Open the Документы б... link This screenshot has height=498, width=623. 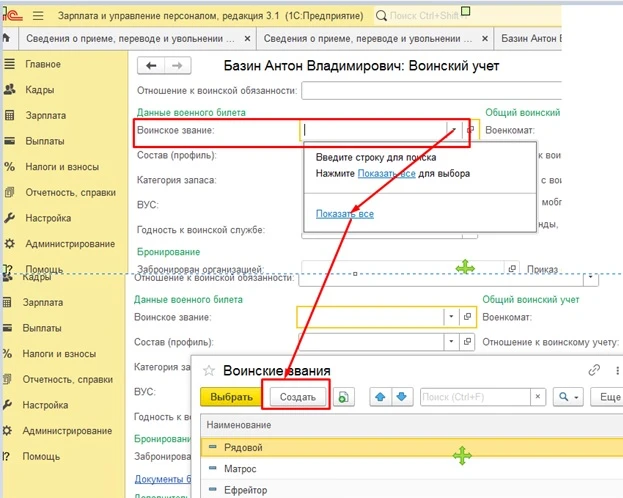163,479
